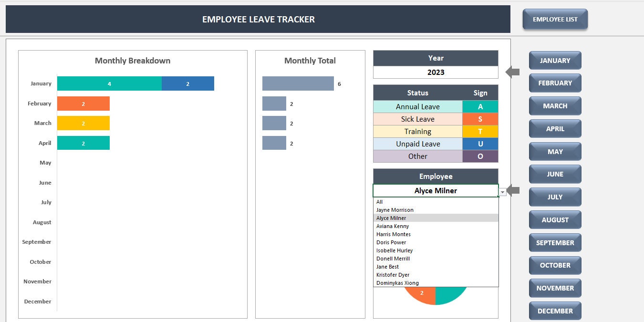Click the Year 2023 input cell
This screenshot has height=322, width=644.
click(435, 72)
